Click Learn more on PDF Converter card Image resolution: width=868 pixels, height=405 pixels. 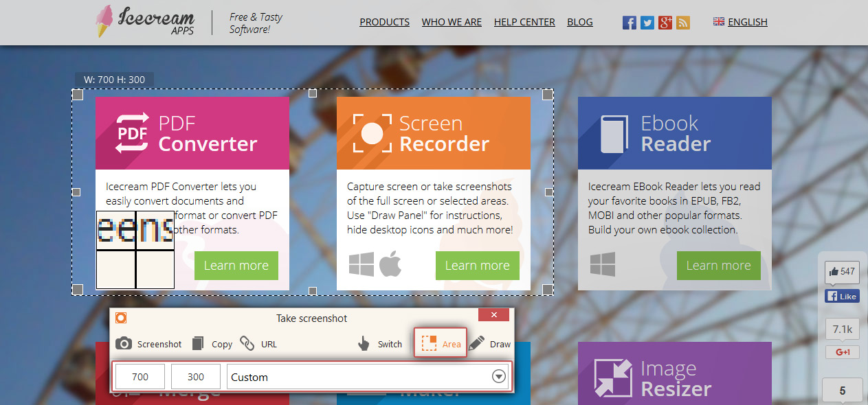tap(236, 266)
